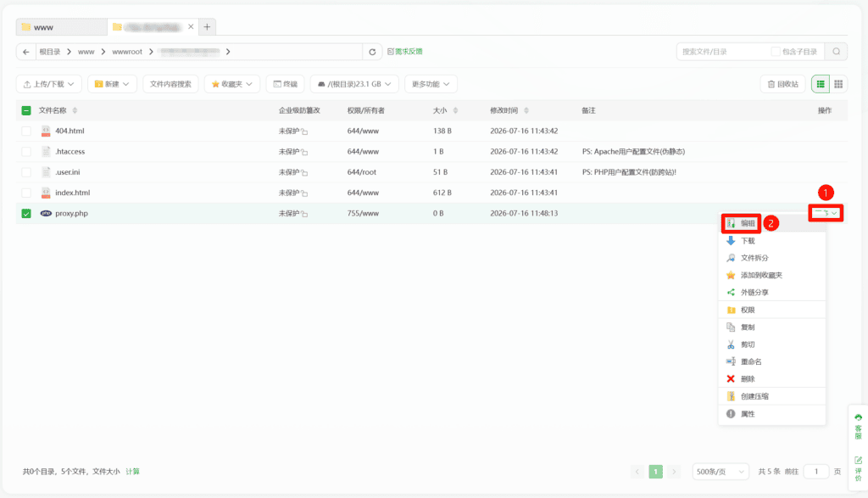Add a new tab with plus
The width and height of the screenshot is (868, 498).
pos(207,26)
